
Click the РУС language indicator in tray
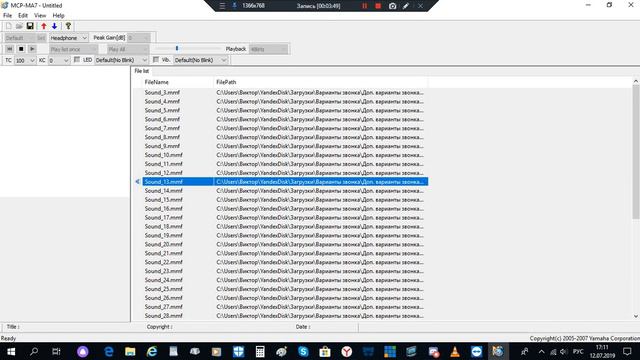578,351
